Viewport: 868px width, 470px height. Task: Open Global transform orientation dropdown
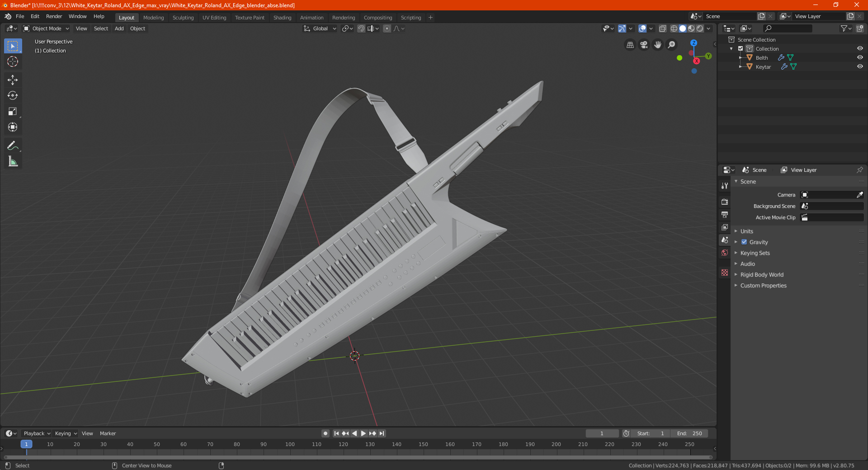tap(320, 28)
